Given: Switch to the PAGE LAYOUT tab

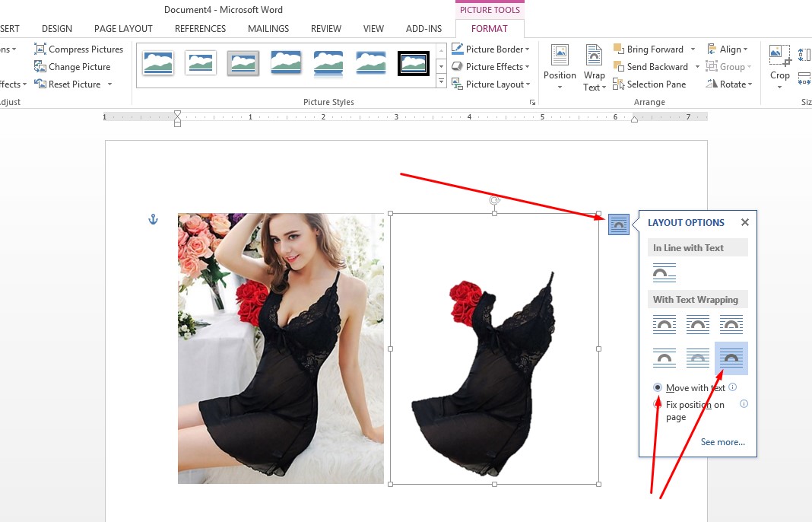Looking at the screenshot, I should (x=123, y=29).
